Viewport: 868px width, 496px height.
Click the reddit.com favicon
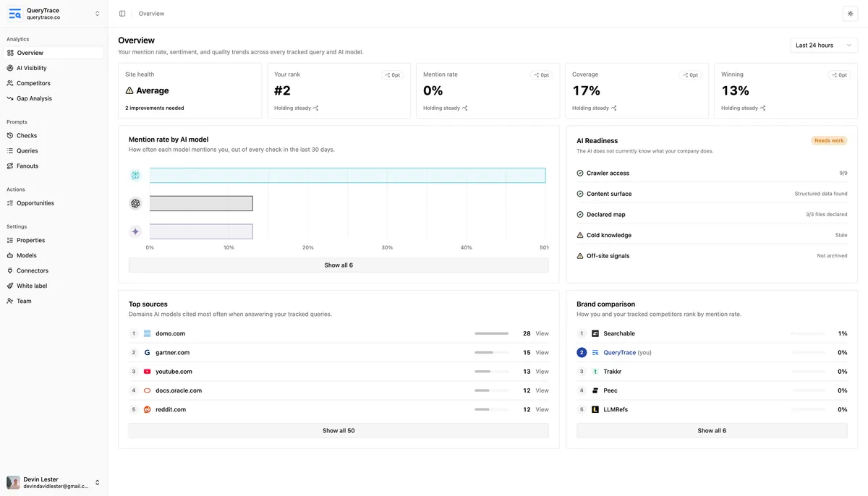pyautogui.click(x=147, y=409)
